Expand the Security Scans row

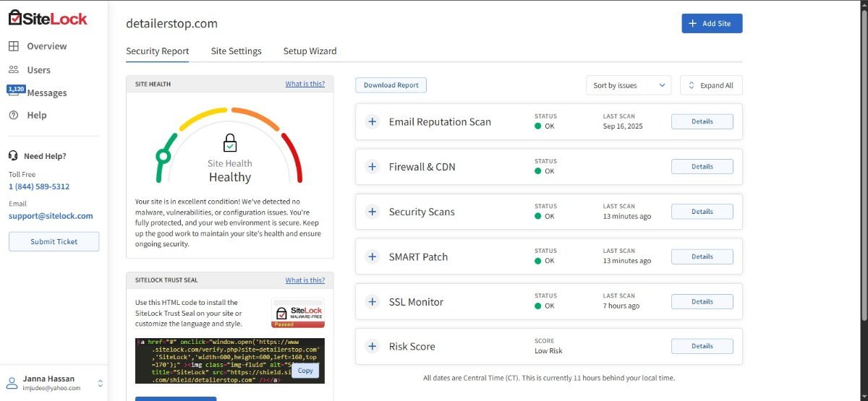373,212
